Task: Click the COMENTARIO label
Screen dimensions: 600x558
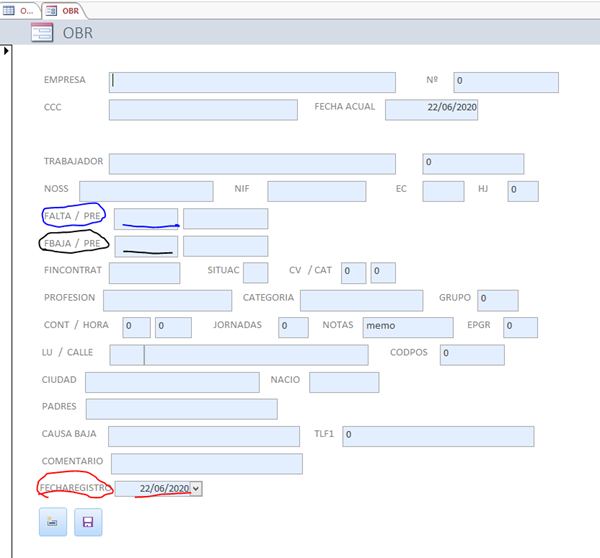Action: point(72,461)
